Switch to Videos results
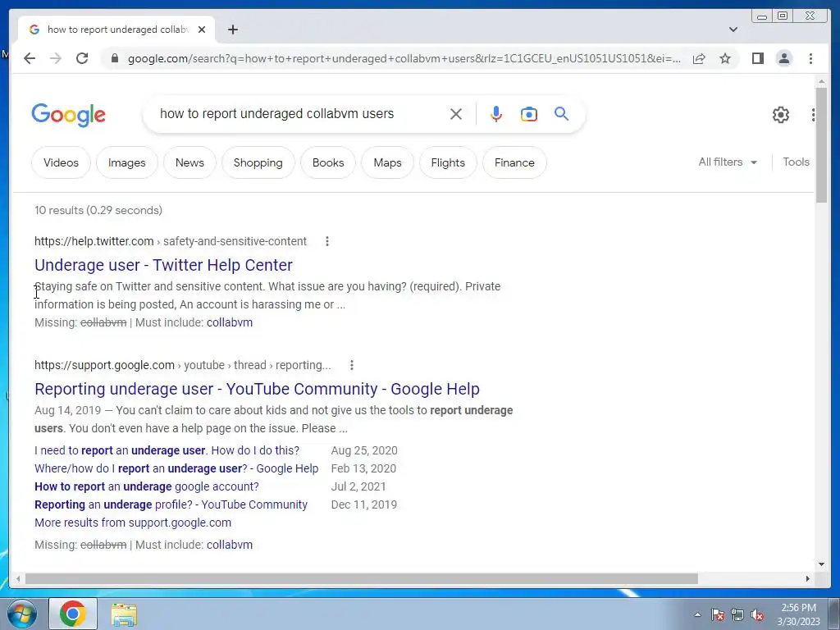This screenshot has width=840, height=630. pos(61,162)
